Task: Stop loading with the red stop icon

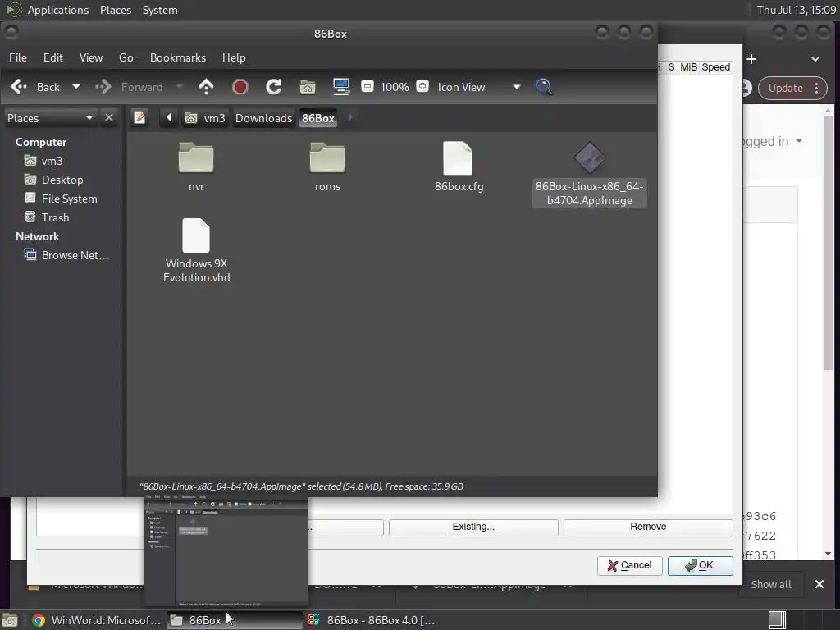Action: (x=240, y=87)
